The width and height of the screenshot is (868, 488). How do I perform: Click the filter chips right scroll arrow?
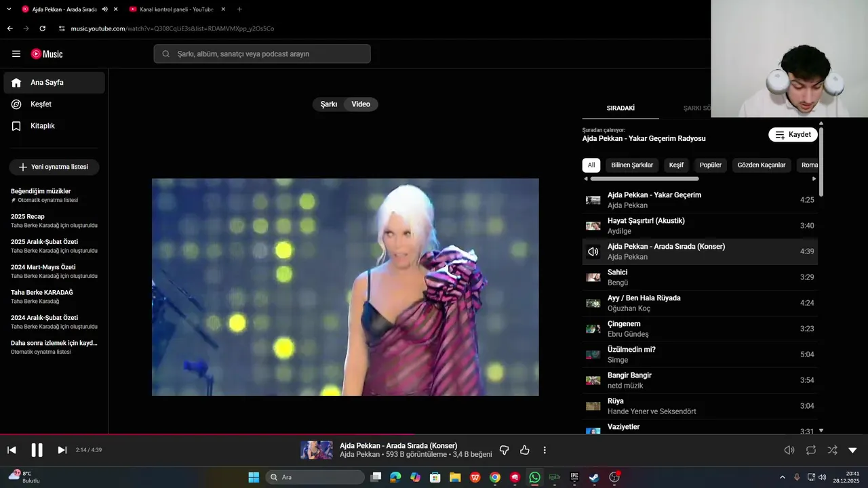pos(814,179)
